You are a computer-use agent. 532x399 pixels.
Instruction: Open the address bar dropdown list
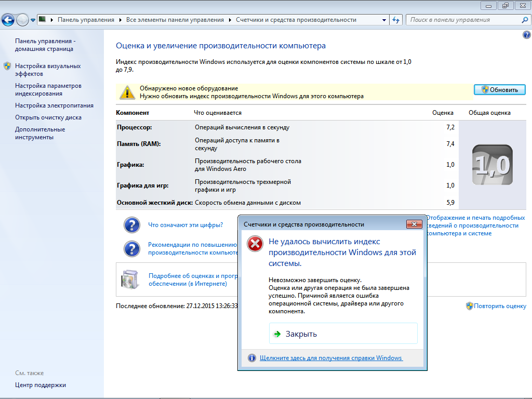384,20
